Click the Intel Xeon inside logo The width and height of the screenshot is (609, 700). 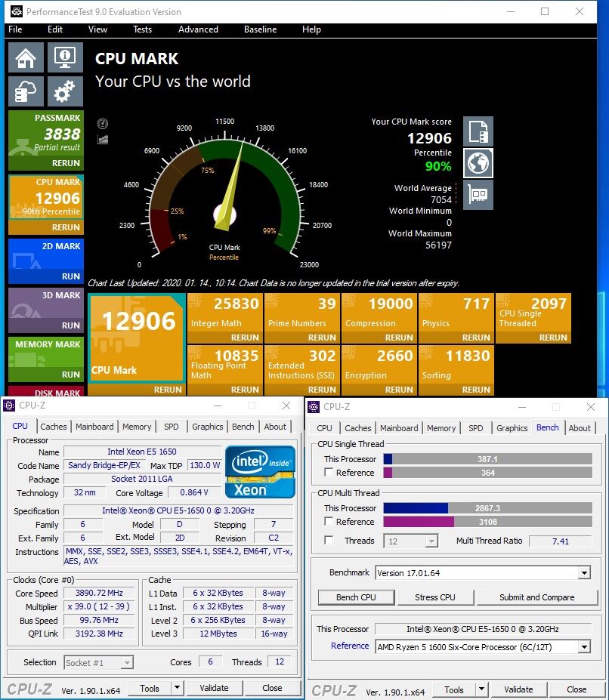tap(260, 472)
